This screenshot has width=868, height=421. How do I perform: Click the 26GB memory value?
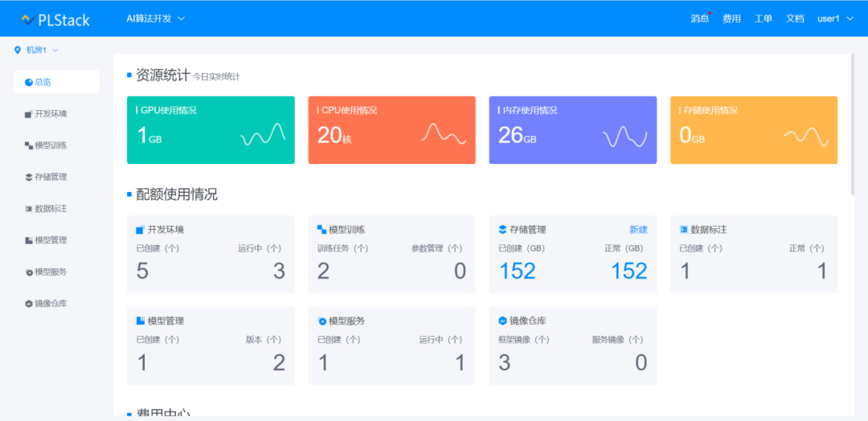pos(518,135)
